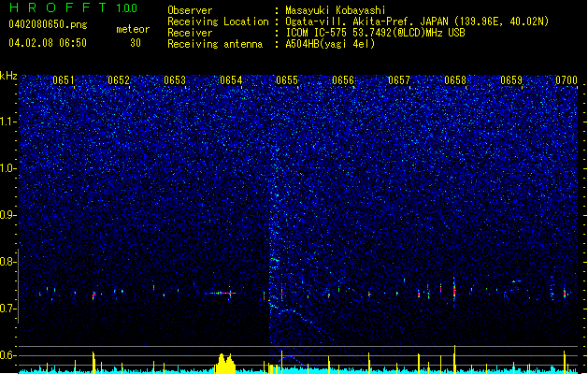The image size is (588, 374).
Task: Click the 0659 time marker
Action: click(511, 79)
